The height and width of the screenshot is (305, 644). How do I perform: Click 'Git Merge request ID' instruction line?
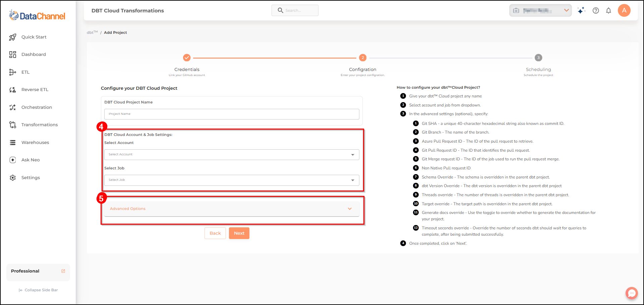point(491,159)
